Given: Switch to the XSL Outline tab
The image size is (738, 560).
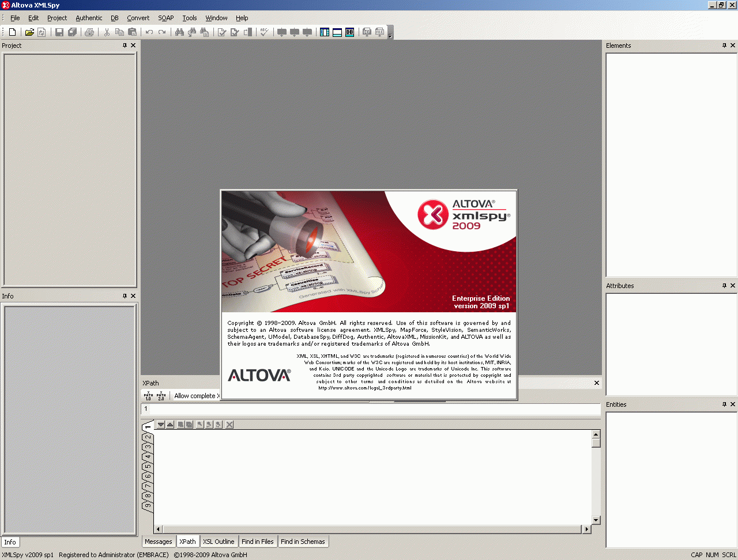Looking at the screenshot, I should [x=219, y=542].
